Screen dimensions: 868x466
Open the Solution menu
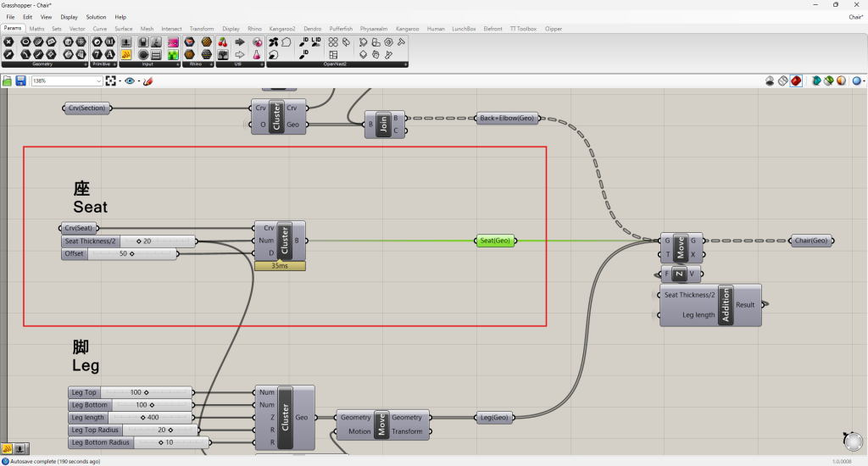tap(96, 17)
